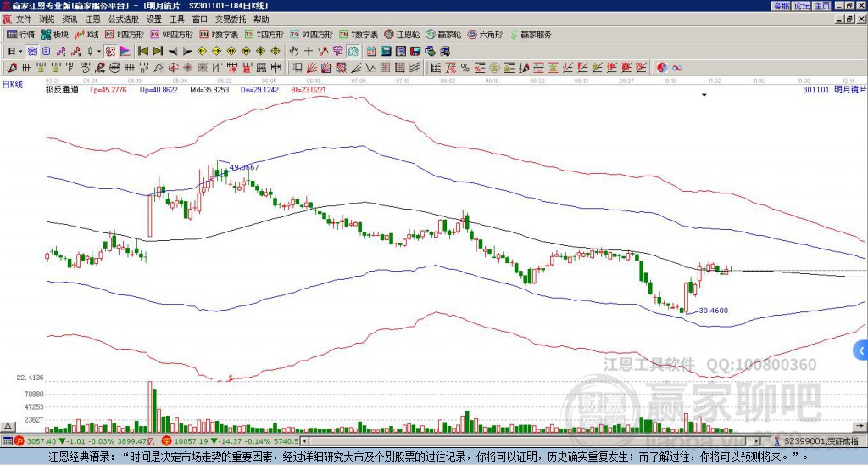Click the 日K线 chart label

click(13, 84)
